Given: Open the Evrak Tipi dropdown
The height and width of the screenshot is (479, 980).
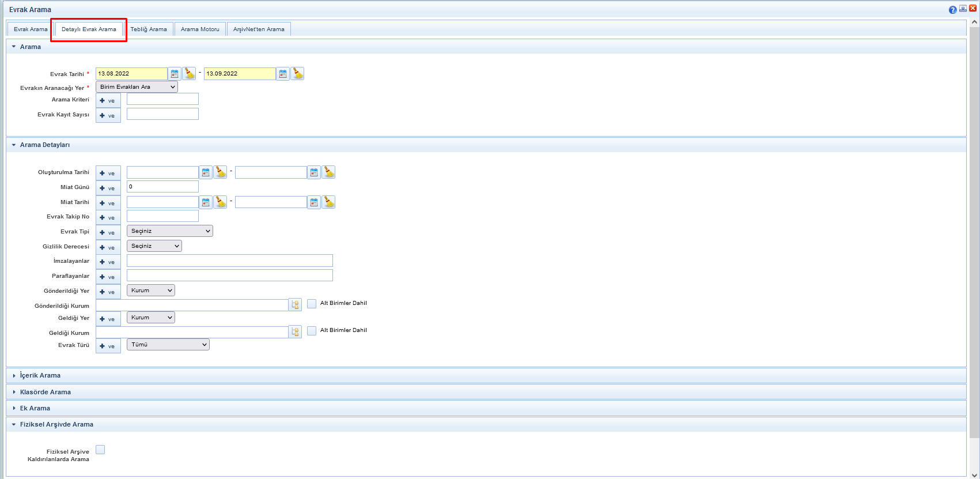Looking at the screenshot, I should click(x=169, y=231).
